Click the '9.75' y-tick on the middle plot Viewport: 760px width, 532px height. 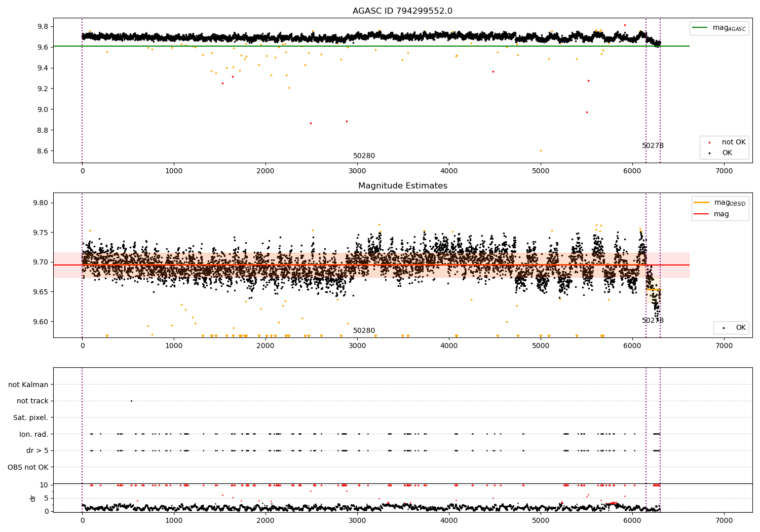pos(41,233)
